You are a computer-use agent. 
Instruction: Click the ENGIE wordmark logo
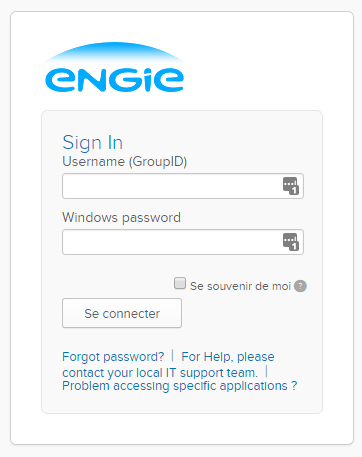[x=114, y=80]
